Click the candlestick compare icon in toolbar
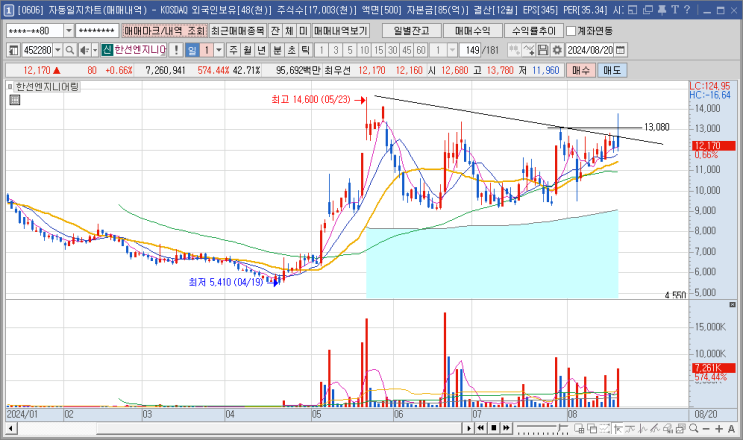Image resolution: width=743 pixels, height=440 pixels. [x=514, y=50]
